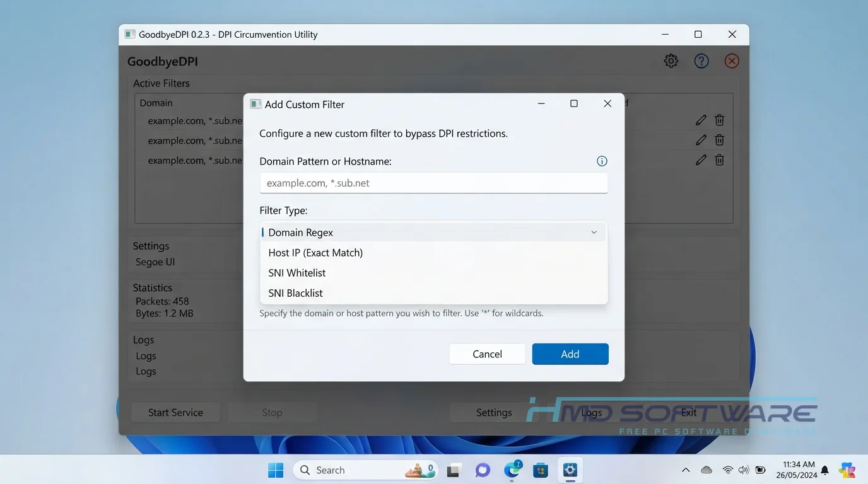
Task: Open the clock and date panel
Action: coord(797,470)
